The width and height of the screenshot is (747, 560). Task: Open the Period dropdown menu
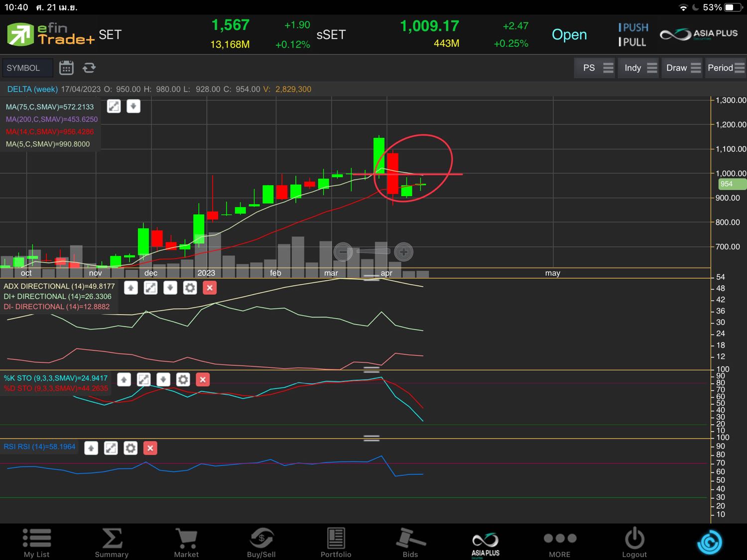coord(726,68)
